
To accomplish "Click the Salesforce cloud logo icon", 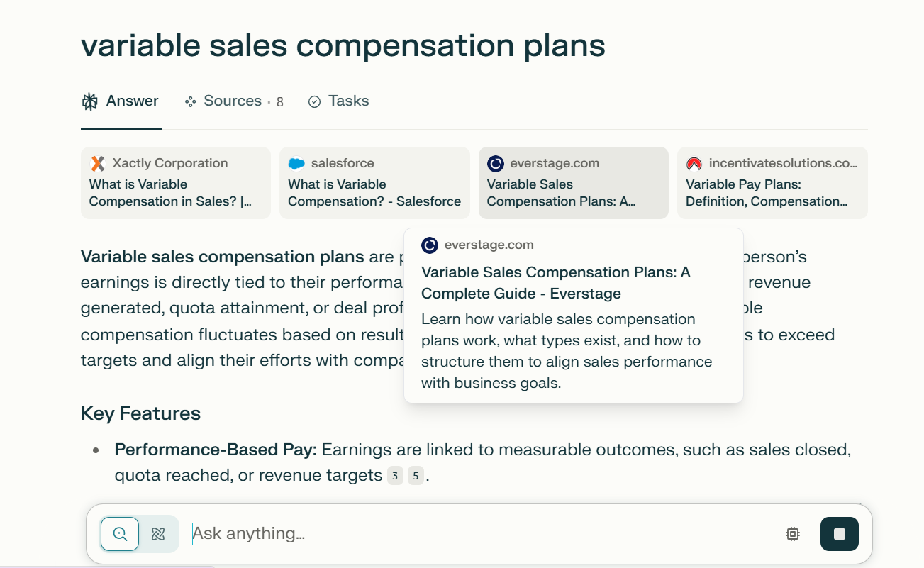I will 296,164.
